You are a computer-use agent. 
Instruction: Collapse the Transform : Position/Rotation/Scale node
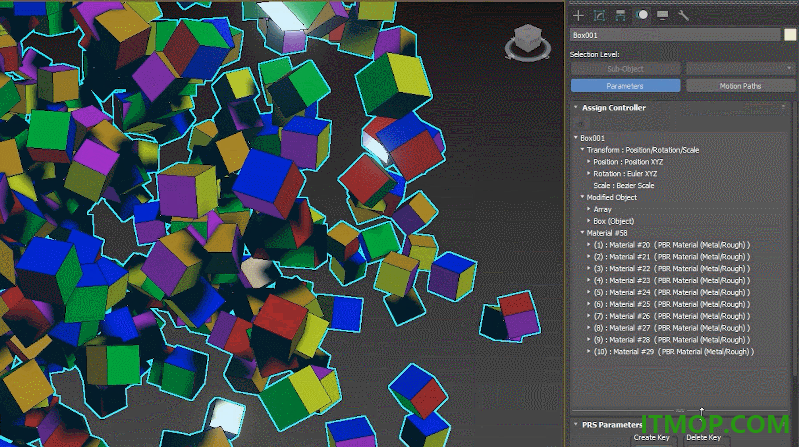point(582,150)
